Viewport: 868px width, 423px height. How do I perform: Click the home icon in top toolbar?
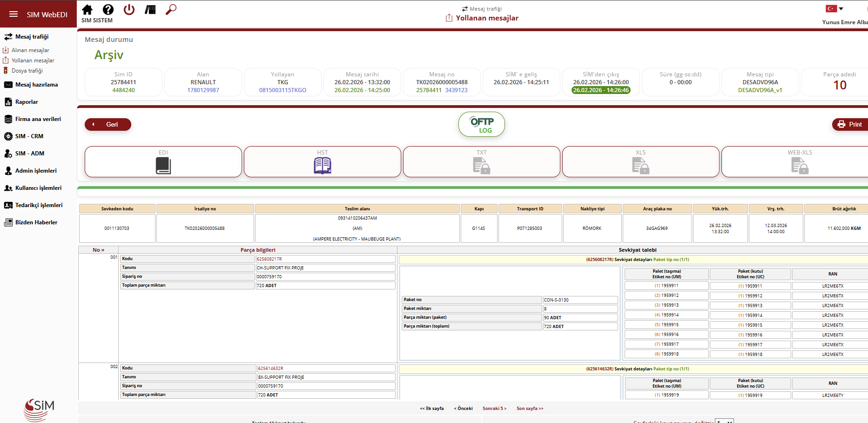click(87, 10)
